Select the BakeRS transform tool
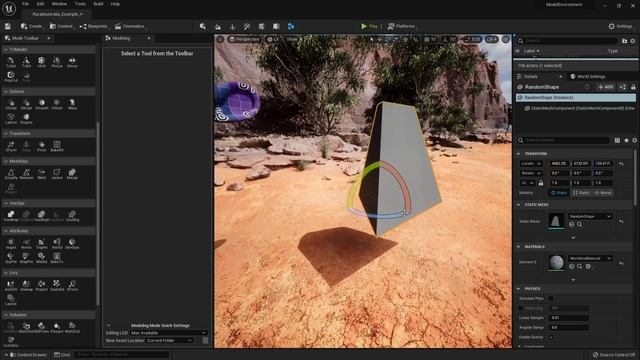Screen dimensions: 640x360 pyautogui.click(x=57, y=146)
